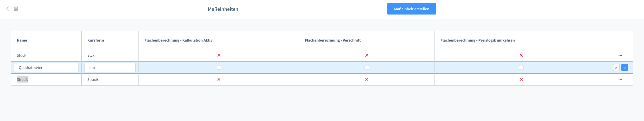Click red X under Verschnitt for Strauß
The width and height of the screenshot is (644, 121).
coord(367,79)
